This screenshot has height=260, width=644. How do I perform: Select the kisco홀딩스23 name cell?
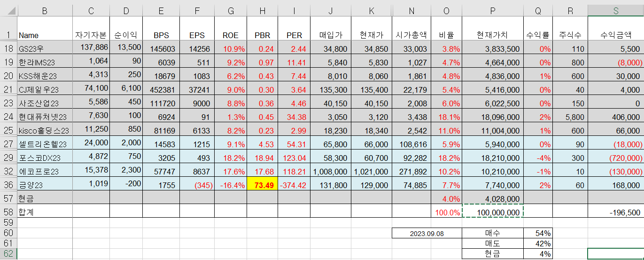[45, 130]
